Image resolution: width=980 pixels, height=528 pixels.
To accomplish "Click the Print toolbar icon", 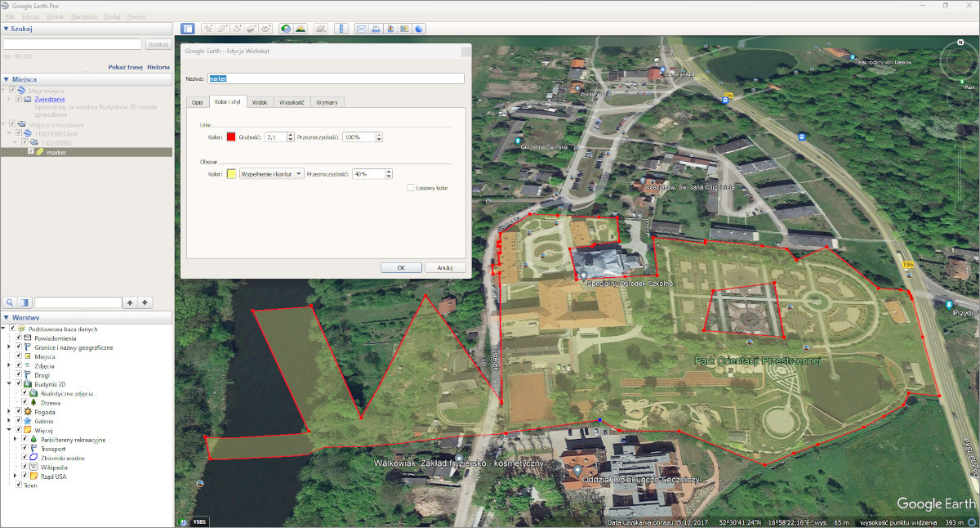I will click(x=376, y=29).
